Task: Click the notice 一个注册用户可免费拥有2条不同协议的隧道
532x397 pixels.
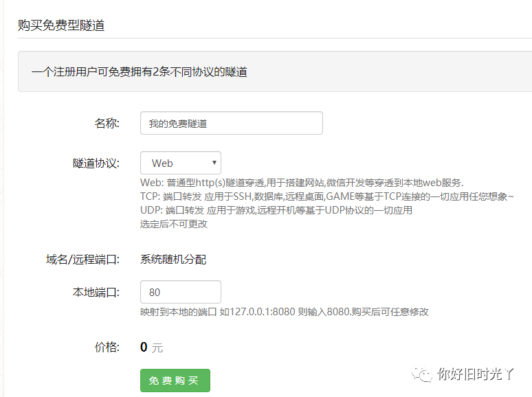Action: 139,72
